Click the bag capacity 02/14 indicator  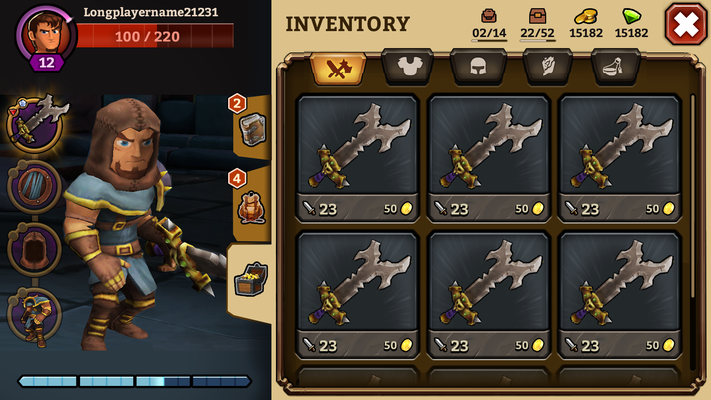pos(489,24)
